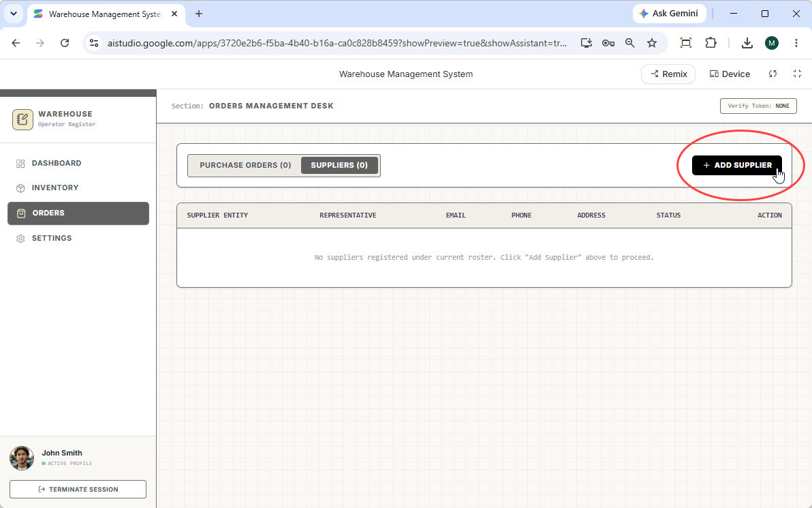Bookmark this page with the star icon

click(x=652, y=43)
